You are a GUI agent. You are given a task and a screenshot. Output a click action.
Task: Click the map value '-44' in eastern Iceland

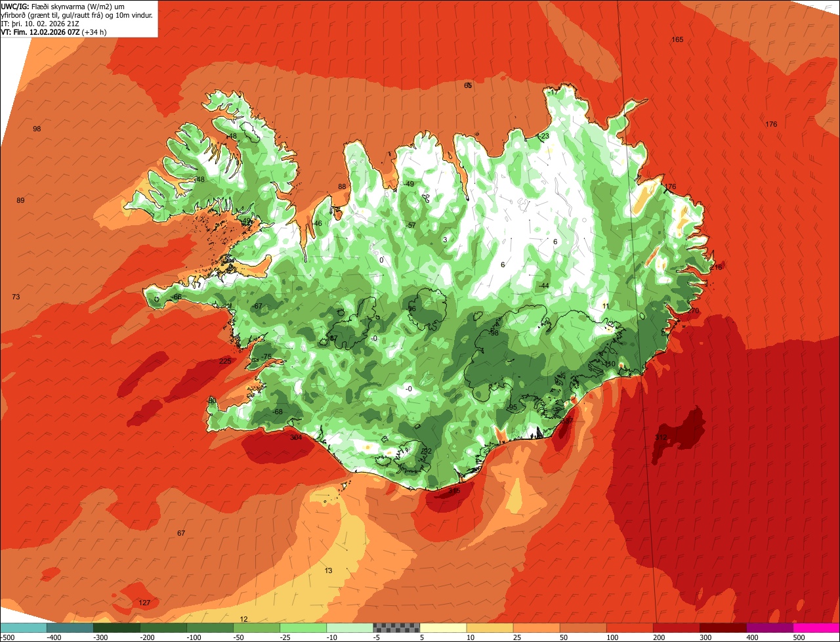pyautogui.click(x=543, y=286)
